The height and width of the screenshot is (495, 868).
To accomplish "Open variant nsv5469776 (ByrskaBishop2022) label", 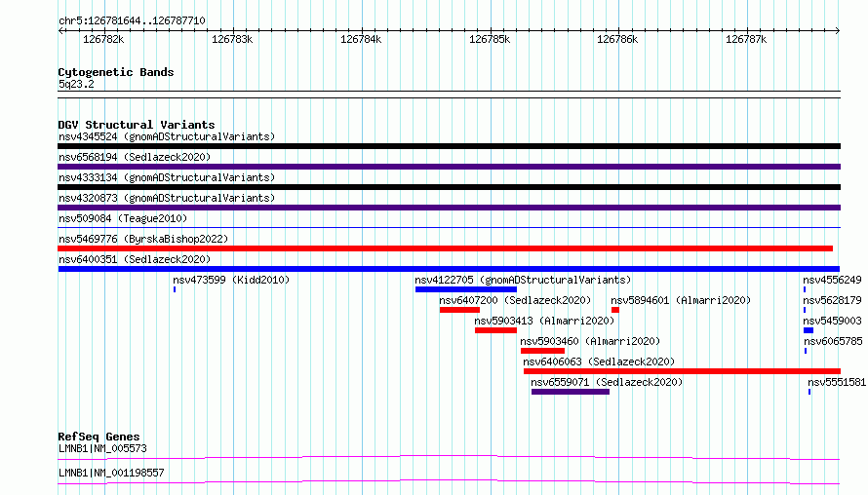I will tap(143, 239).
